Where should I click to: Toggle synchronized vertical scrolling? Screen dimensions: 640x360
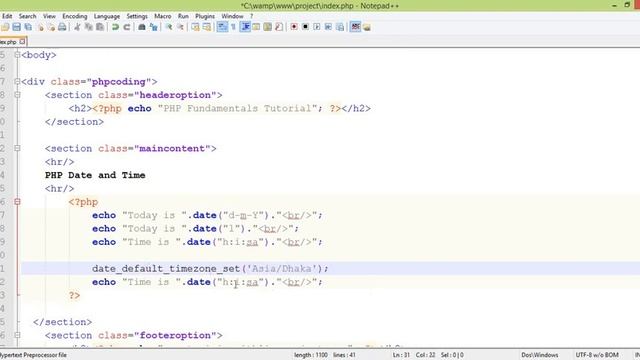(x=196, y=27)
